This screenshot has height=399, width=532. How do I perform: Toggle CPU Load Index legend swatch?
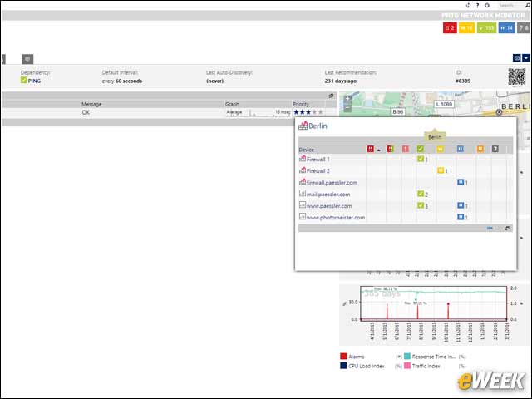[343, 366]
